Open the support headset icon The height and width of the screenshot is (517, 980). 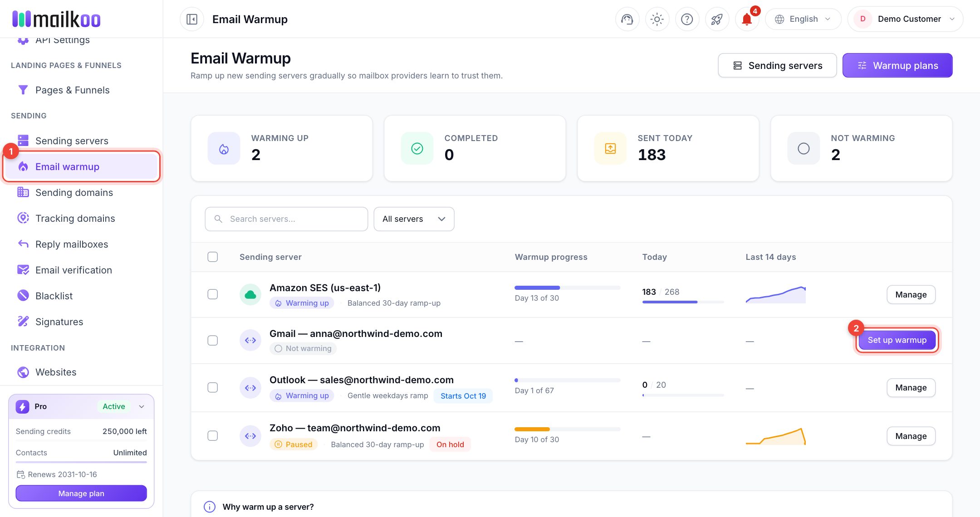tap(627, 19)
